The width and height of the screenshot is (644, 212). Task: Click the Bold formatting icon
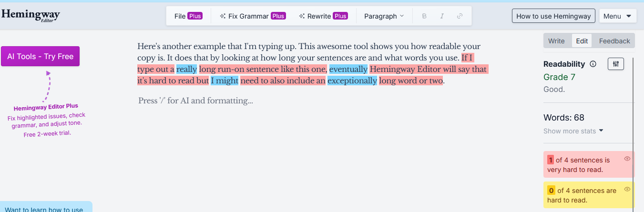424,16
